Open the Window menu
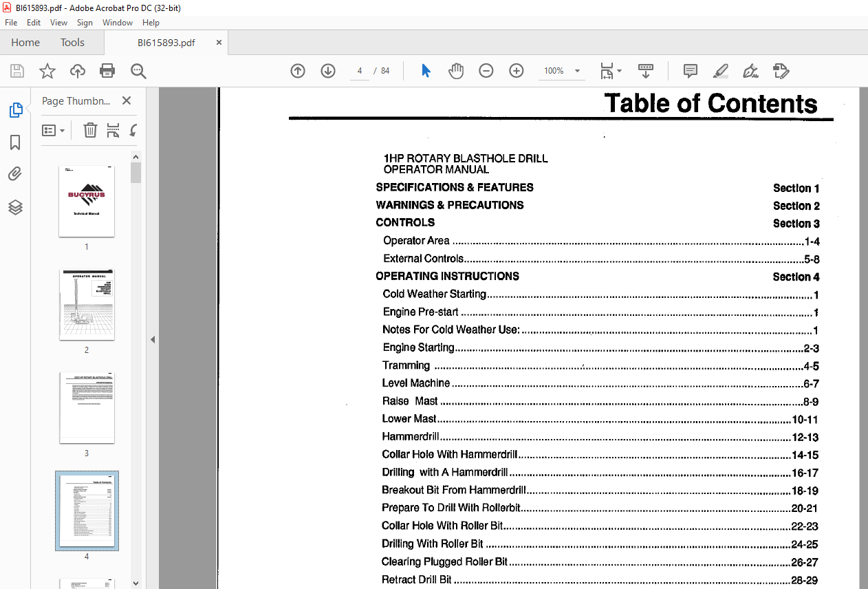Screen dimensions: 868x589 pos(118,23)
